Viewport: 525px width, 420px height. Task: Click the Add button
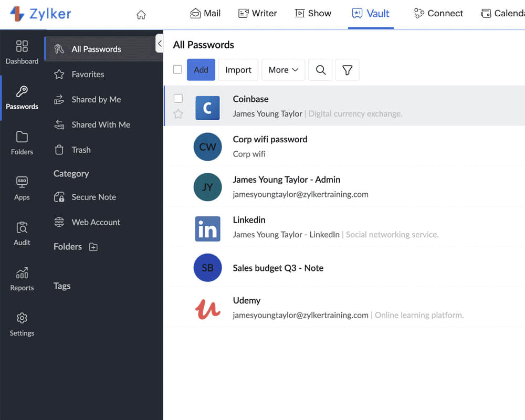(x=201, y=69)
